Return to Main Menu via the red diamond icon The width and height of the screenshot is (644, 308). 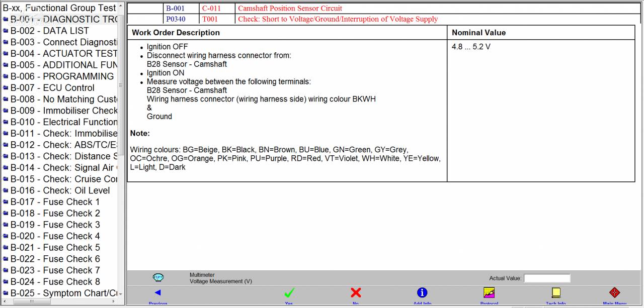click(614, 292)
